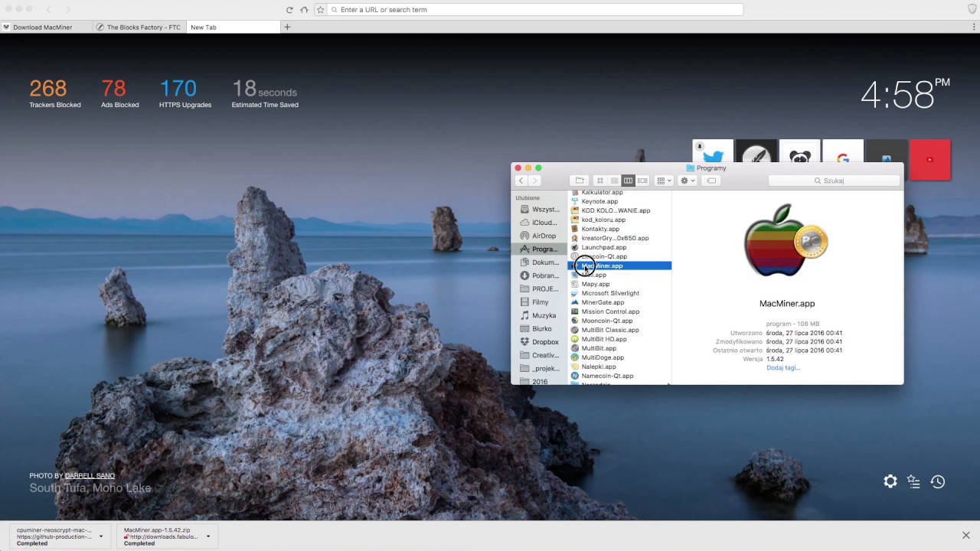Select Wszyst... in Finder sidebar
This screenshot has width=980, height=551.
(x=540, y=209)
